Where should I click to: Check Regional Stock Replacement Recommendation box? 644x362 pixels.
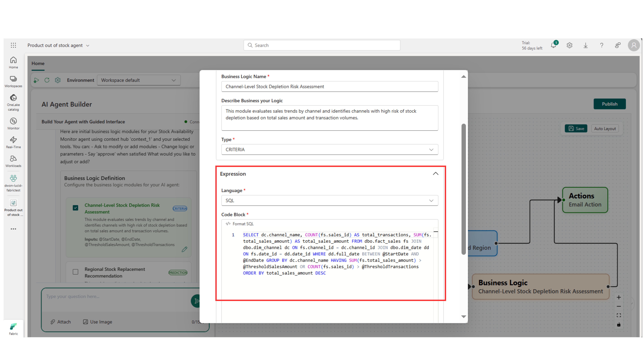coord(75,272)
